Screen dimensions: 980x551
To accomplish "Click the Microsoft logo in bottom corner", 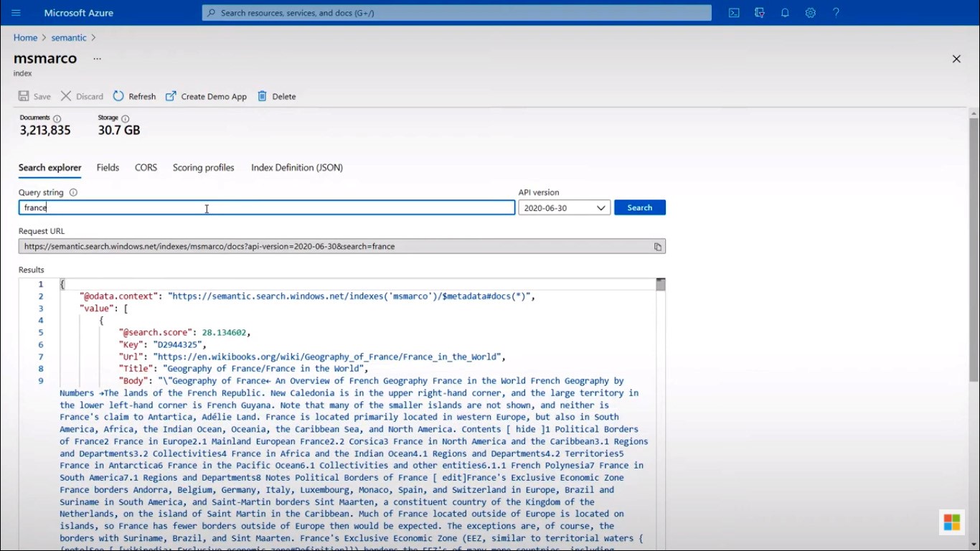I will click(952, 522).
